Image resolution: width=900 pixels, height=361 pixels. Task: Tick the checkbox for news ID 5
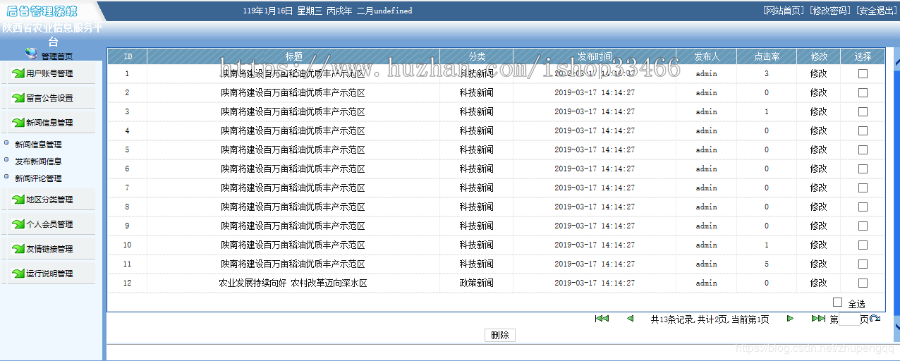pos(863,150)
